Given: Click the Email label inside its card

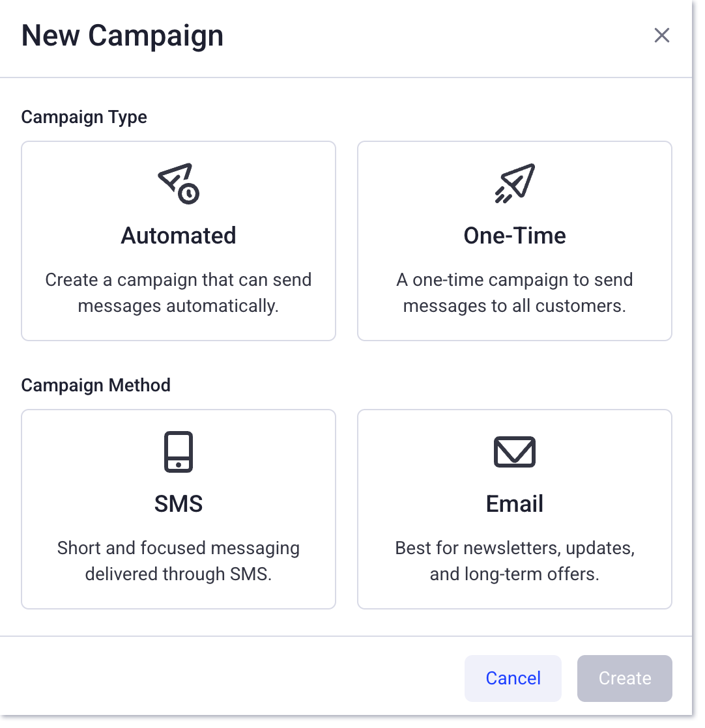Looking at the screenshot, I should pos(514,503).
